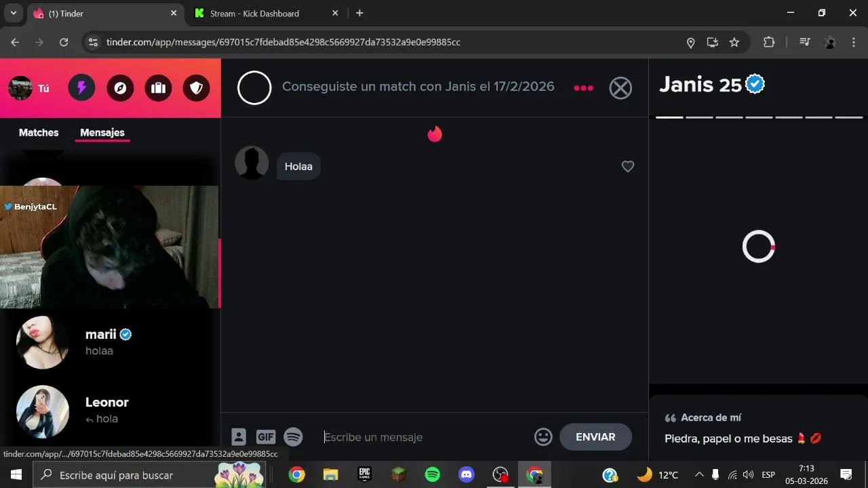Image resolution: width=868 pixels, height=488 pixels.
Task: Close the conversation with X circle button
Action: click(x=620, y=88)
